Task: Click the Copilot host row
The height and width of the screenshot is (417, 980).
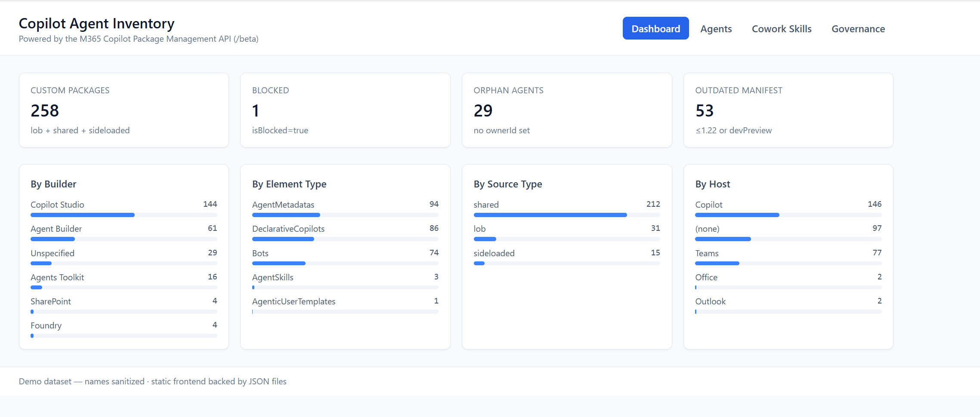Action: click(x=788, y=208)
